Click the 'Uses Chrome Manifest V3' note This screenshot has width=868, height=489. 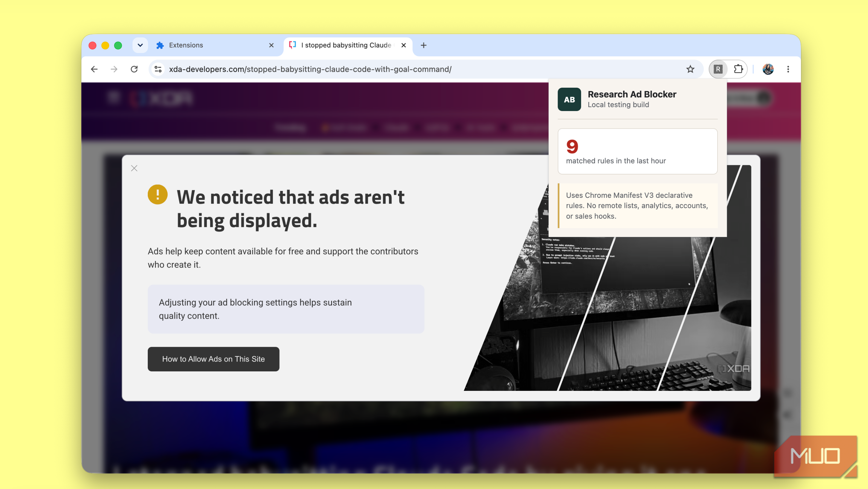click(x=637, y=206)
